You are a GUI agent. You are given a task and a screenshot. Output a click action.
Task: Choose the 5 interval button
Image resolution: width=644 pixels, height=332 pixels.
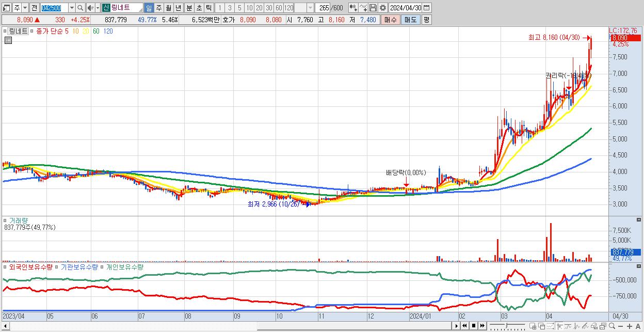click(239, 8)
